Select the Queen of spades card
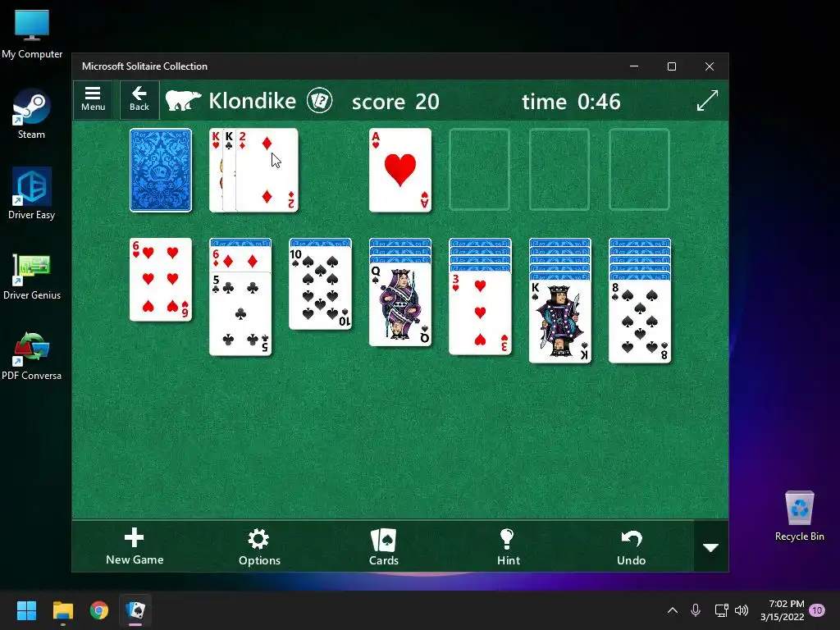The height and width of the screenshot is (630, 840). (x=400, y=304)
